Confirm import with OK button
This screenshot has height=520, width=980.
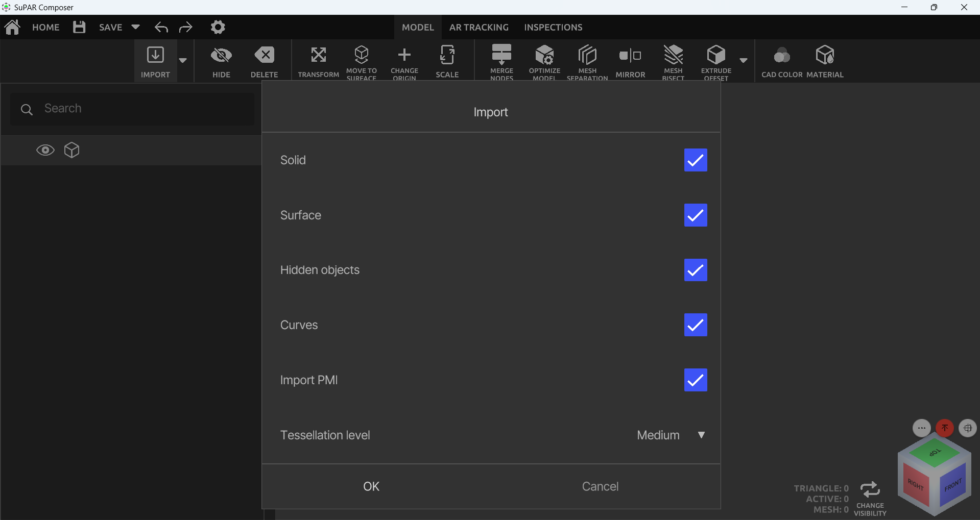(371, 486)
